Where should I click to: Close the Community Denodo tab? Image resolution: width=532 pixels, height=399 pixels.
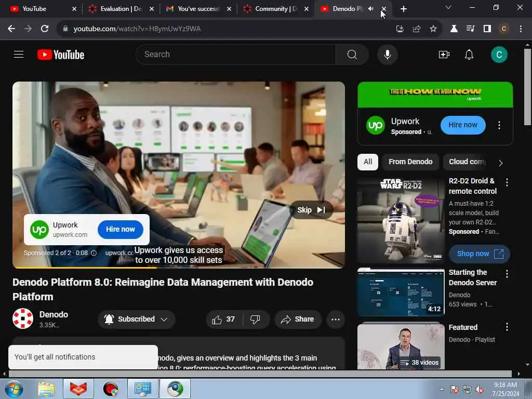point(307,9)
